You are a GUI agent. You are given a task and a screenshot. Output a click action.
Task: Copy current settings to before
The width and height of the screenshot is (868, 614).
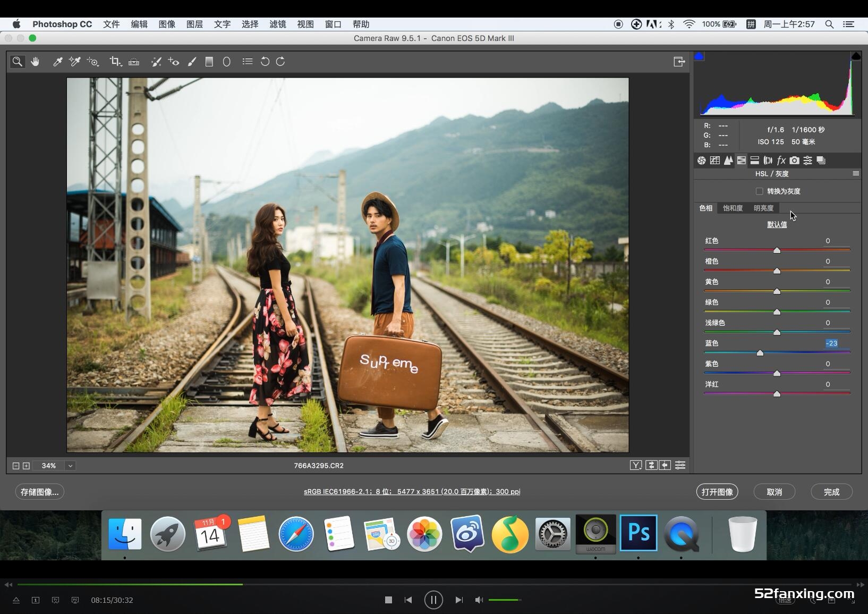(665, 466)
